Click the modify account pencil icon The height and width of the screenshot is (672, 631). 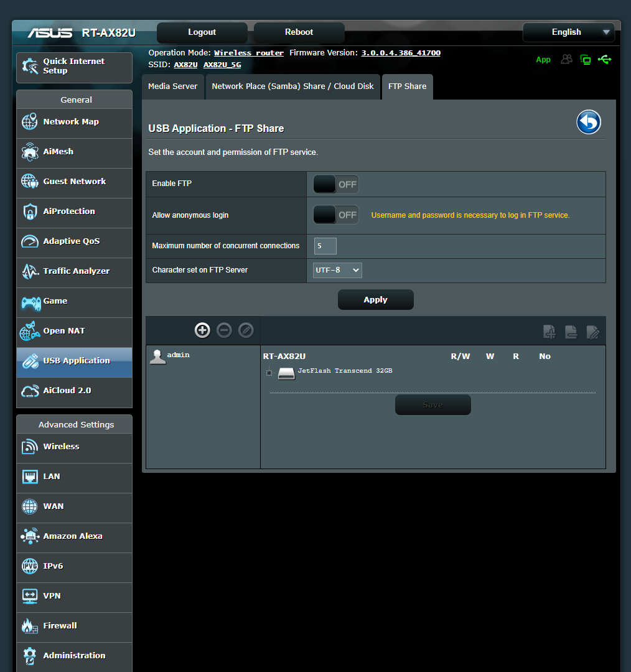[246, 330]
